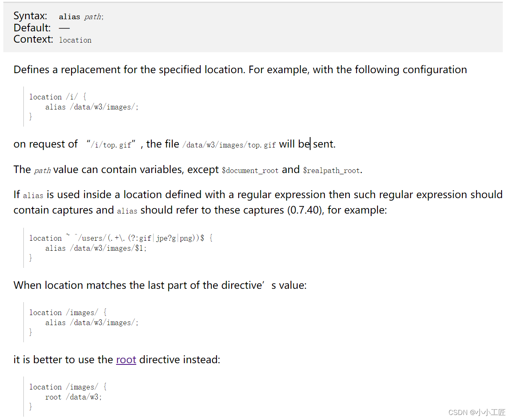Click 'alias /data/w3/images/$1;' code line
The image size is (512, 420).
(x=96, y=248)
